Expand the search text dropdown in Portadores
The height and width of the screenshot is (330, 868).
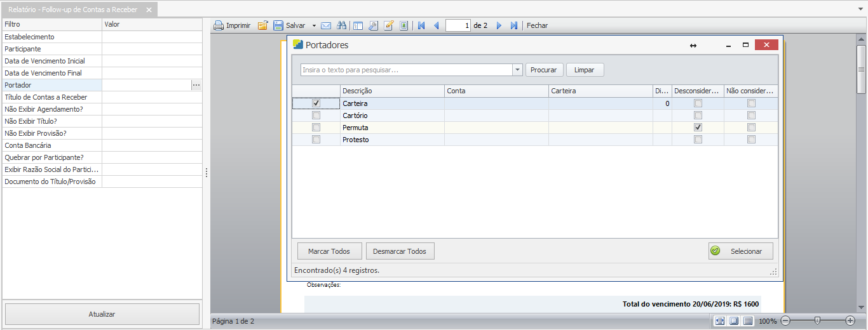pos(517,70)
